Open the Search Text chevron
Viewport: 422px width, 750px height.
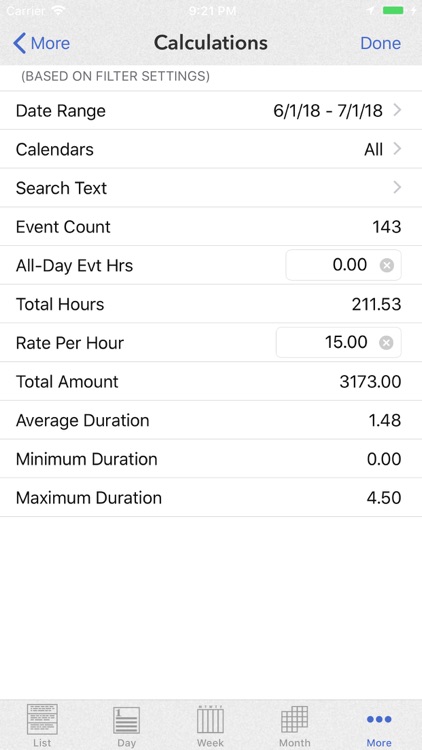[x=397, y=188]
